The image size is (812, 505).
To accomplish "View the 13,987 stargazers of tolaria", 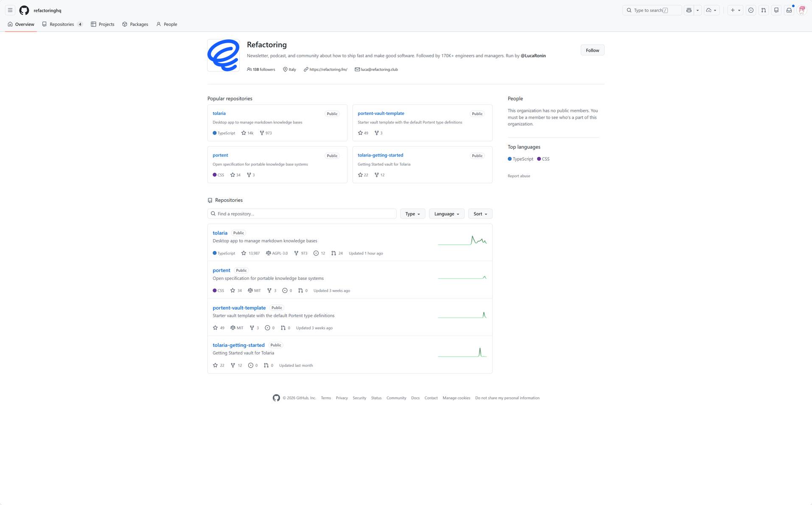I will click(x=250, y=253).
